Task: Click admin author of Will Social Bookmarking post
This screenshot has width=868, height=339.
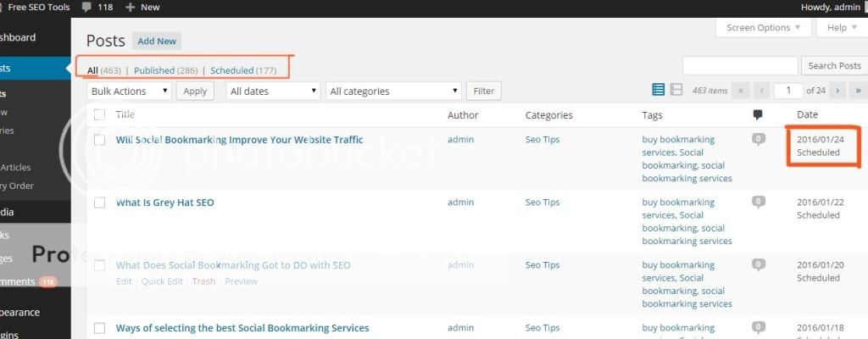Action: pyautogui.click(x=460, y=140)
